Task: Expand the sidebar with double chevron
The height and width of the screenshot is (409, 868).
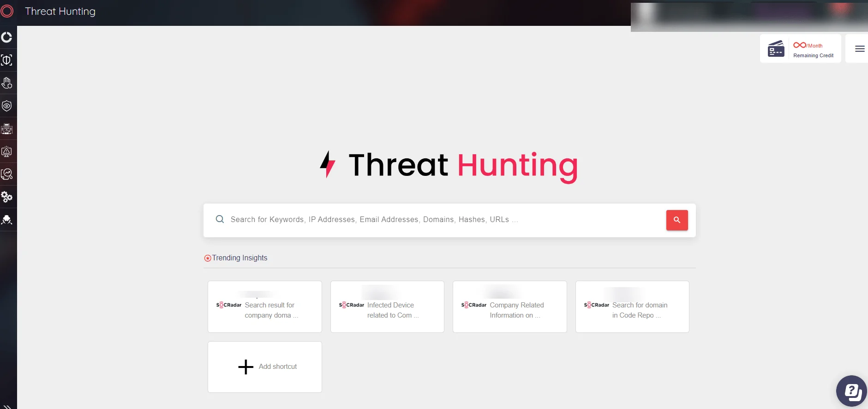Action: pos(7,406)
